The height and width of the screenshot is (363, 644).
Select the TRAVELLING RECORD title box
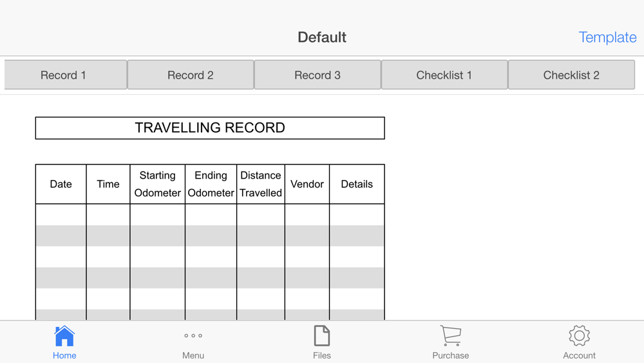point(210,128)
